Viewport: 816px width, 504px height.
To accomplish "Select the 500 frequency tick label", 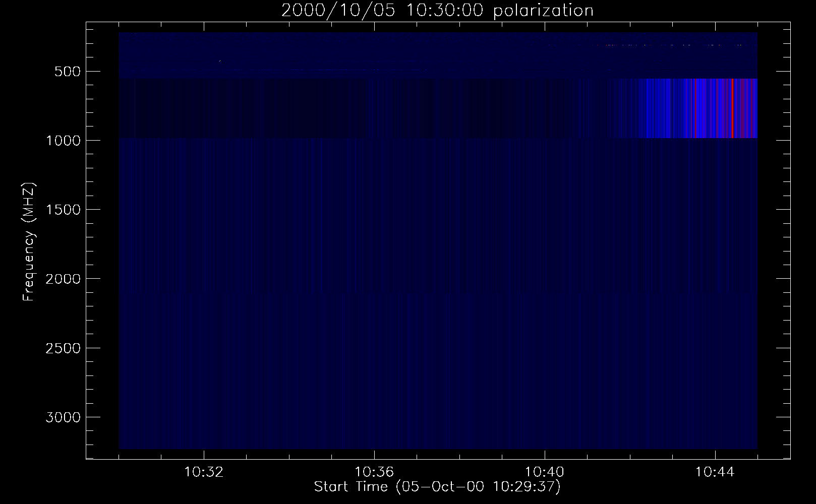I will pos(67,72).
